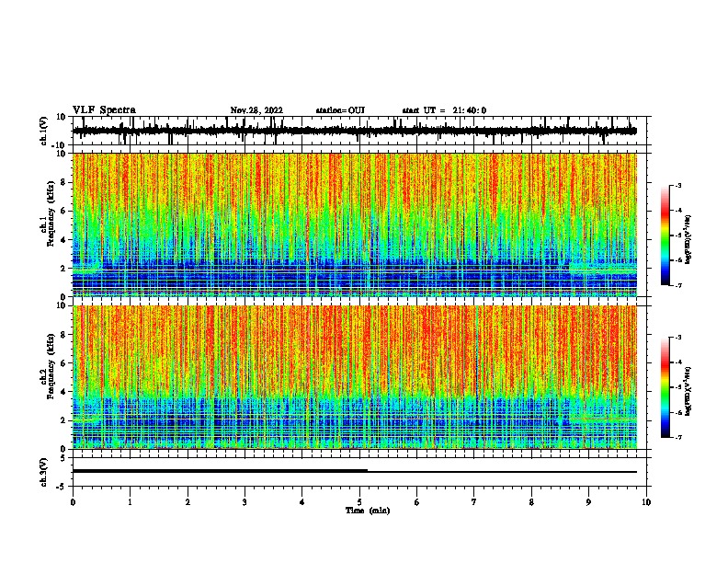Click the '8' kHz tick on ch.2 spectrogram
The height and width of the screenshot is (563, 728).
(63, 334)
